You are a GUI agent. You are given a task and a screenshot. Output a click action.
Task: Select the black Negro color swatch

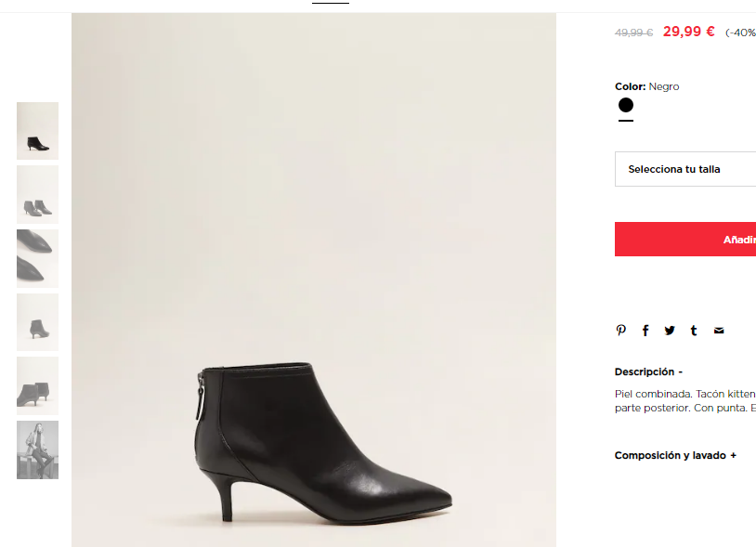pyautogui.click(x=626, y=105)
